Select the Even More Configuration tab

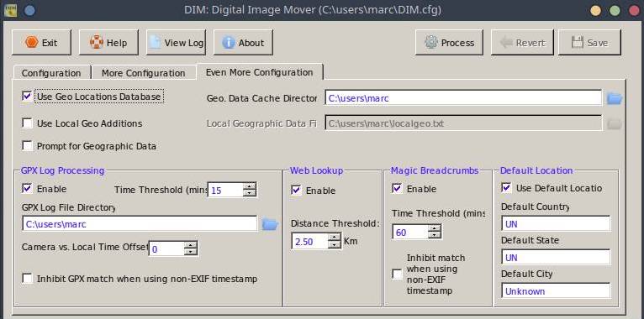(x=260, y=72)
